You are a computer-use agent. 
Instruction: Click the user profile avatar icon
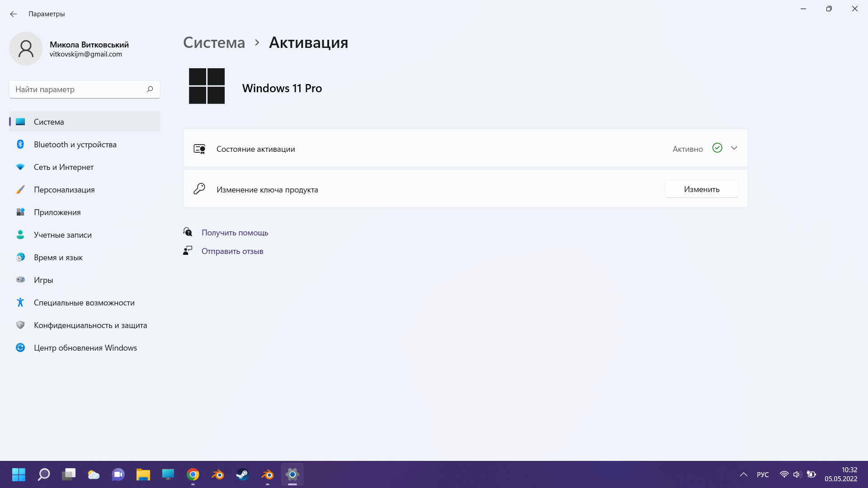(26, 49)
